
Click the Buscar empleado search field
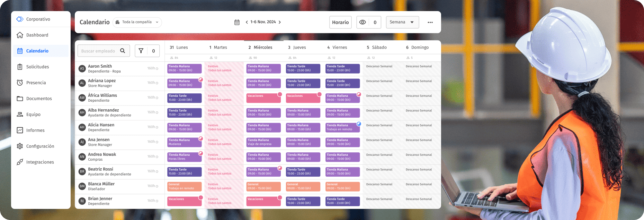click(98, 51)
